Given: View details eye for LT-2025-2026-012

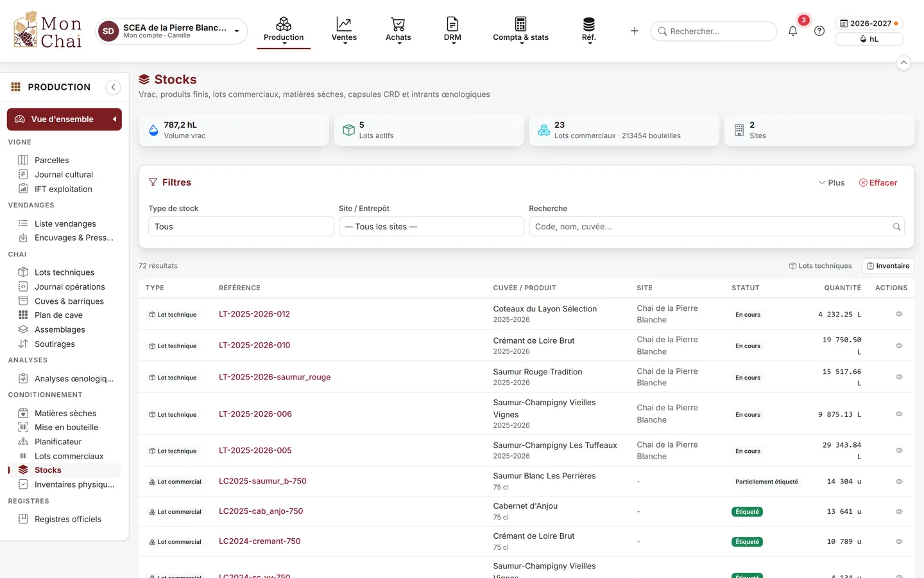Looking at the screenshot, I should [899, 314].
